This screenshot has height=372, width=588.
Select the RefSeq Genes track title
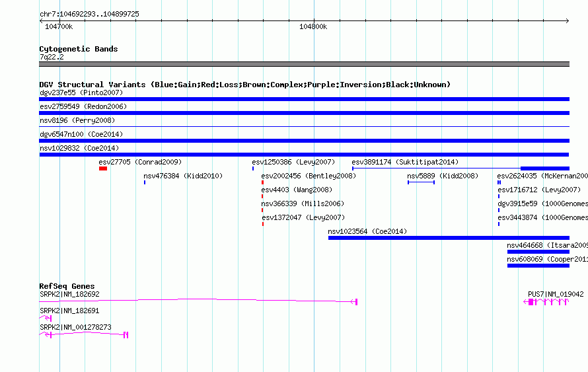(67, 286)
